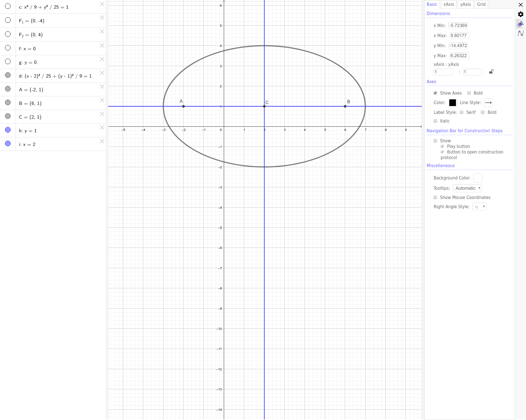Switch to the xAxis tab

pos(448,4)
